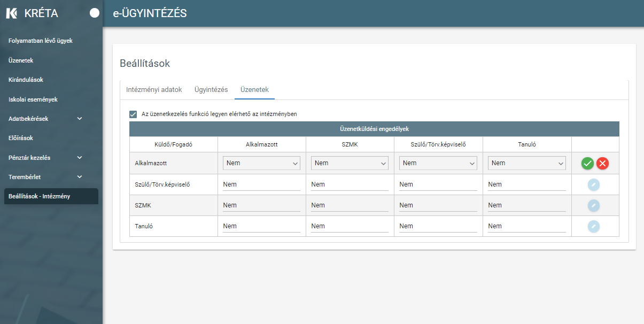Expand the Pénztár kezelés chevron

coord(80,158)
